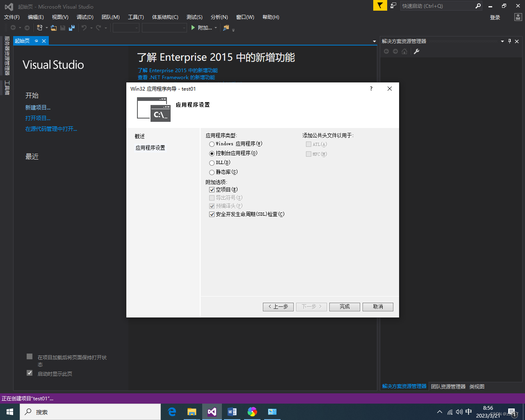Click the Save toolbar icon
Screen dimensions: 525x420
[x=62, y=28]
